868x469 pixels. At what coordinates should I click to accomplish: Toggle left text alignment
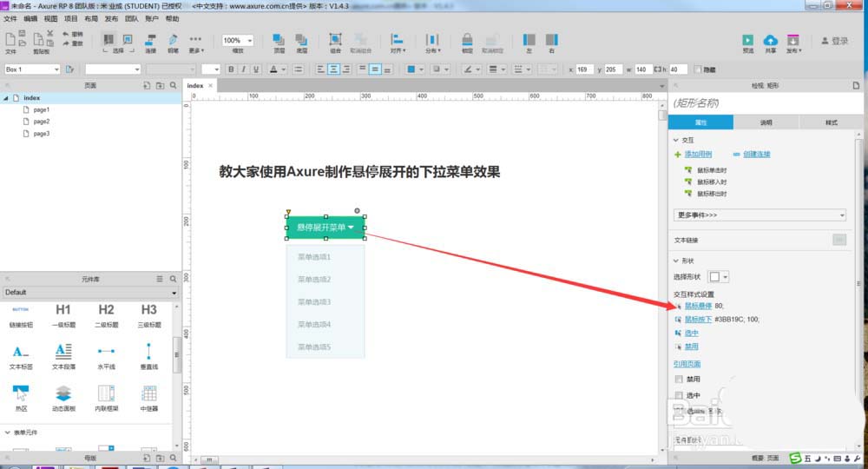(x=320, y=69)
